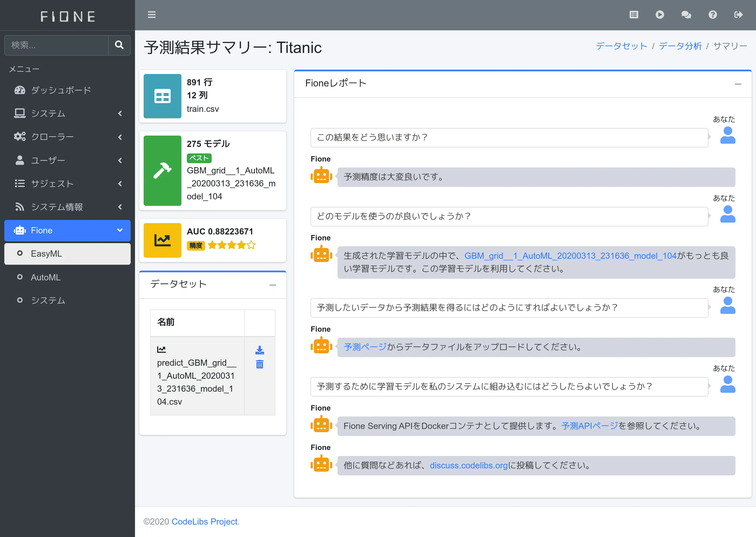
Task: Download the predict_GBM_grid csv file
Action: click(260, 350)
